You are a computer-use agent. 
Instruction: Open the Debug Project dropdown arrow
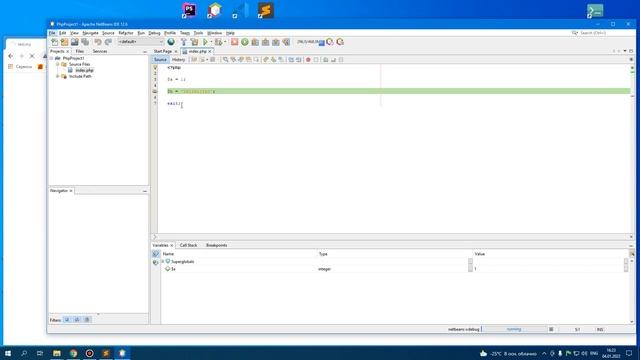click(225, 42)
